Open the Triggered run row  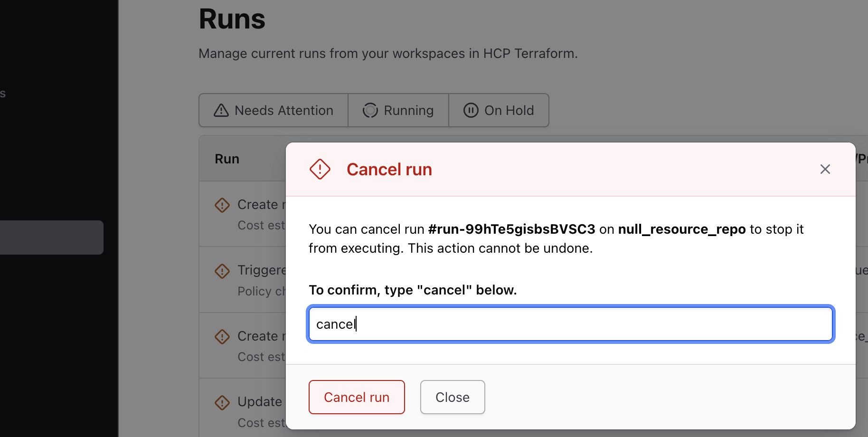(x=261, y=270)
